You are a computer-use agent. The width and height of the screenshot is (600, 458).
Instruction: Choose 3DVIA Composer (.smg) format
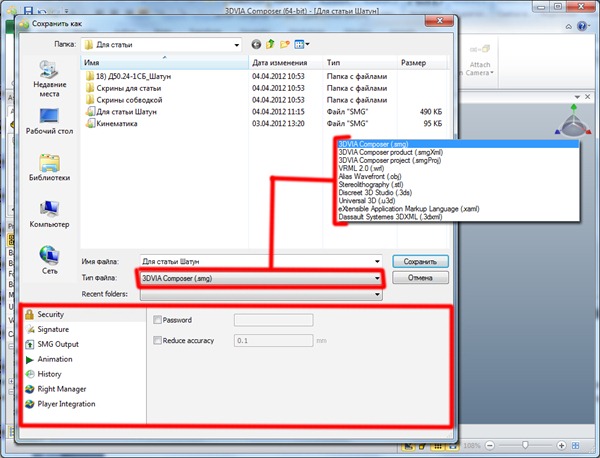click(458, 144)
